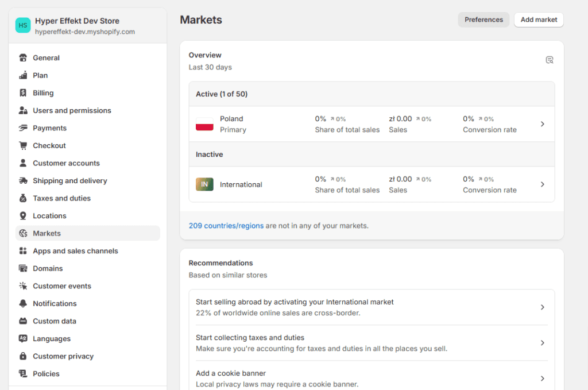Click the General settings store icon
588x390 pixels.
(23, 58)
